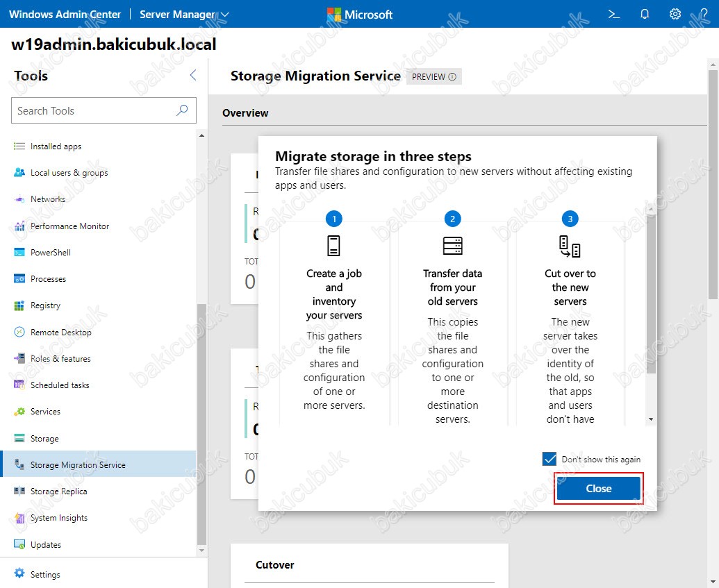Click the Microsoft logo
The image size is (719, 588).
[x=360, y=15]
